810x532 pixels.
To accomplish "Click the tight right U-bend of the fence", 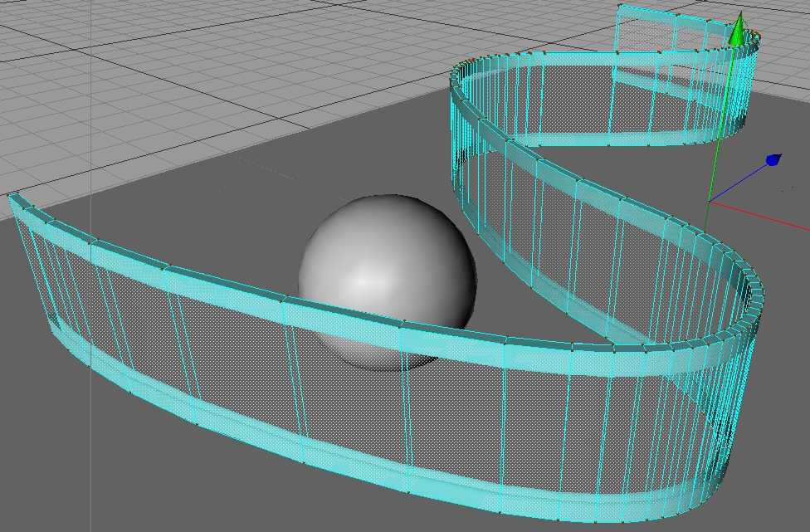I will tap(747, 299).
